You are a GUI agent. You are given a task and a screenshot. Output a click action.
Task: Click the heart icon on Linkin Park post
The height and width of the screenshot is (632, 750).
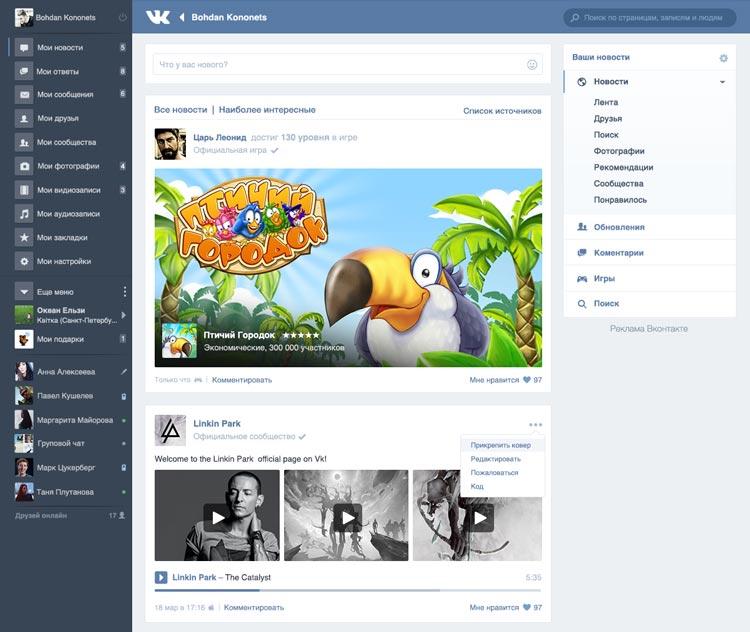(527, 607)
